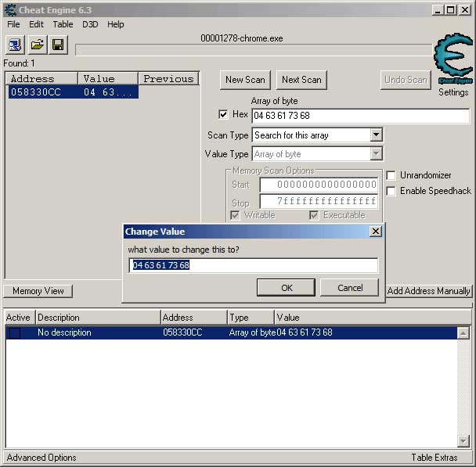Click the new value input field
The image size is (476, 467).
point(254,265)
